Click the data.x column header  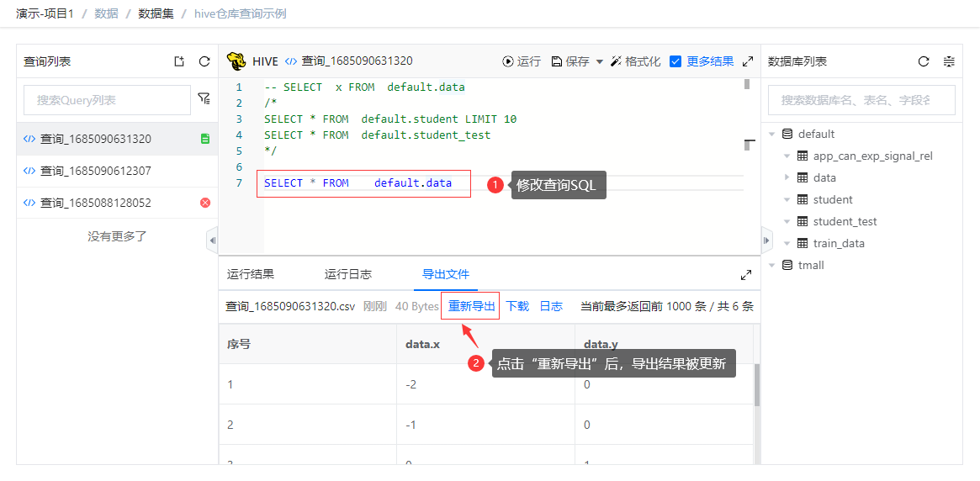pos(485,344)
